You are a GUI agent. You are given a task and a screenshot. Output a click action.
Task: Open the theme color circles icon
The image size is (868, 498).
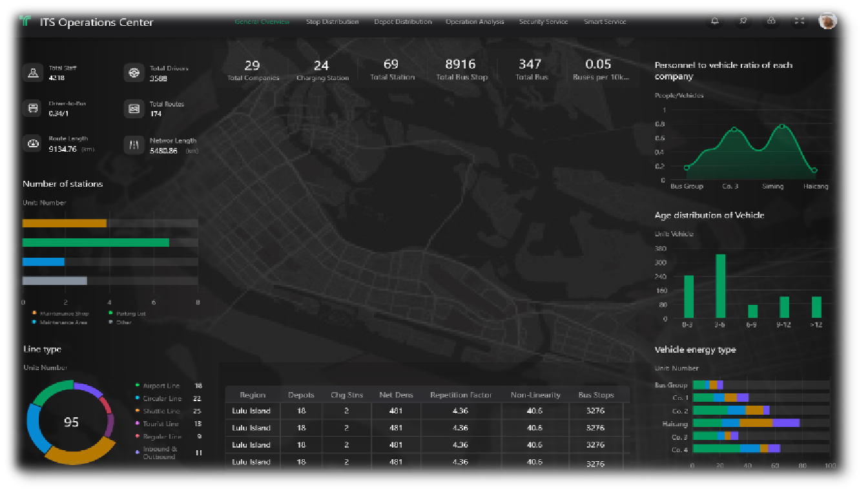771,21
